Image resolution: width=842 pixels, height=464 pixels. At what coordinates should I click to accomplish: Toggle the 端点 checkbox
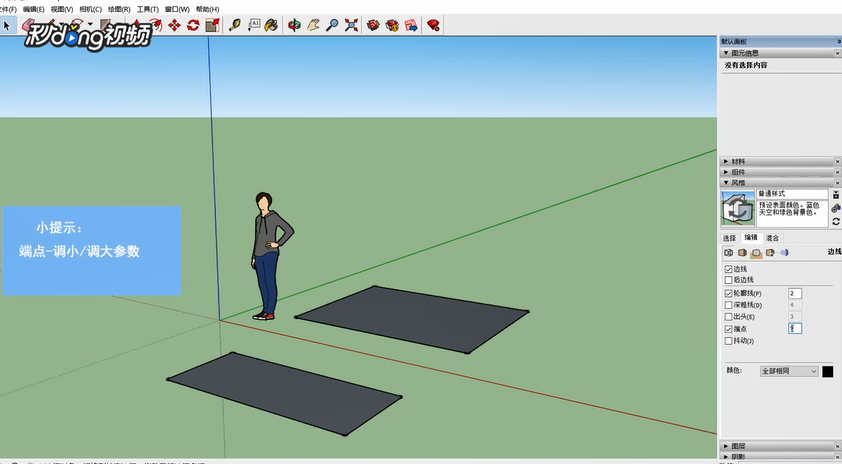click(x=729, y=329)
